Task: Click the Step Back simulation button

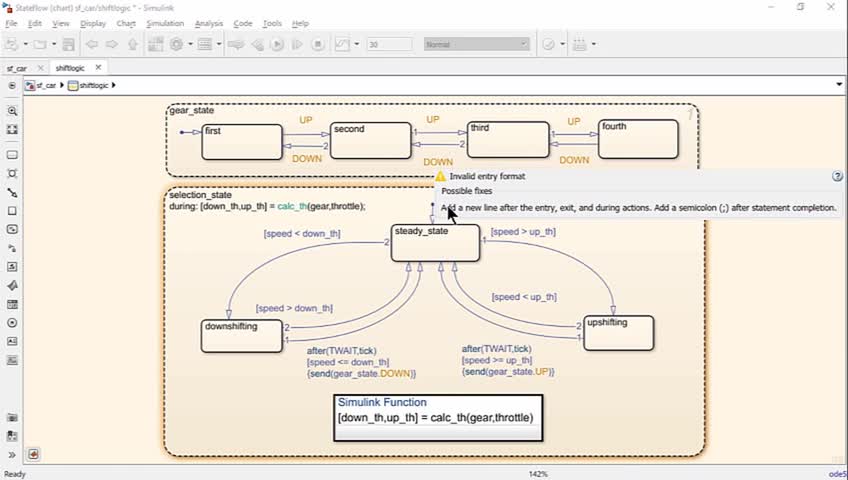Action: click(x=257, y=44)
